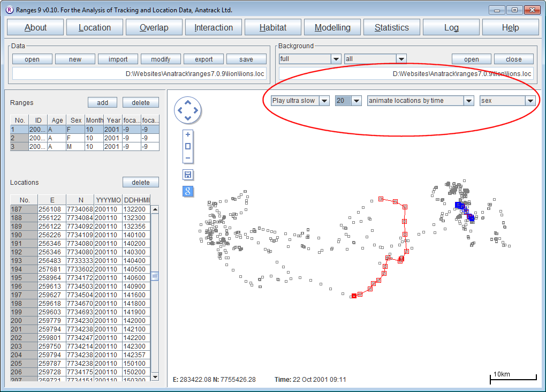546x392 pixels.
Task: Pan the map right with the navigation arrow
Action: click(x=195, y=111)
